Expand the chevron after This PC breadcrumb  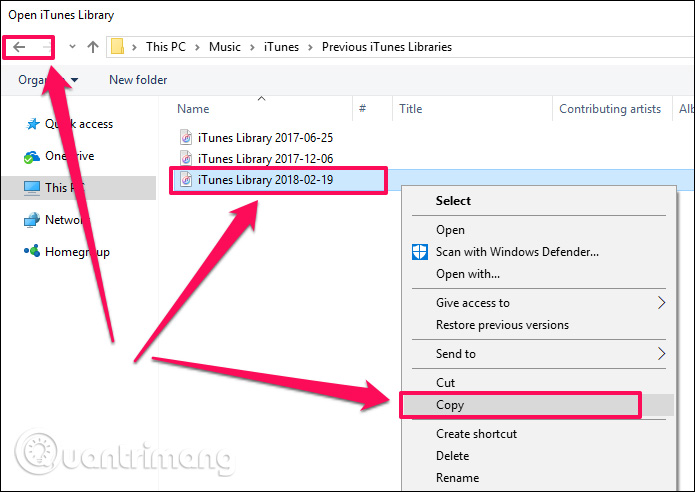[x=197, y=47]
